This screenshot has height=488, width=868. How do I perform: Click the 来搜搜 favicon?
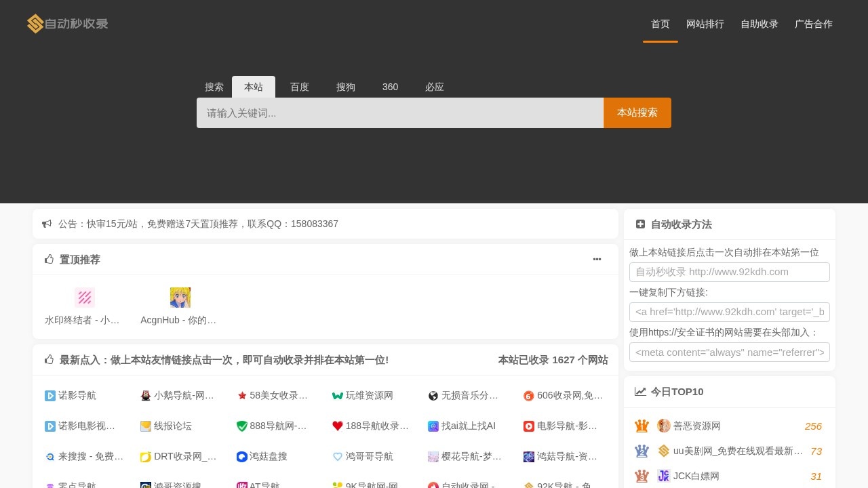(50, 457)
